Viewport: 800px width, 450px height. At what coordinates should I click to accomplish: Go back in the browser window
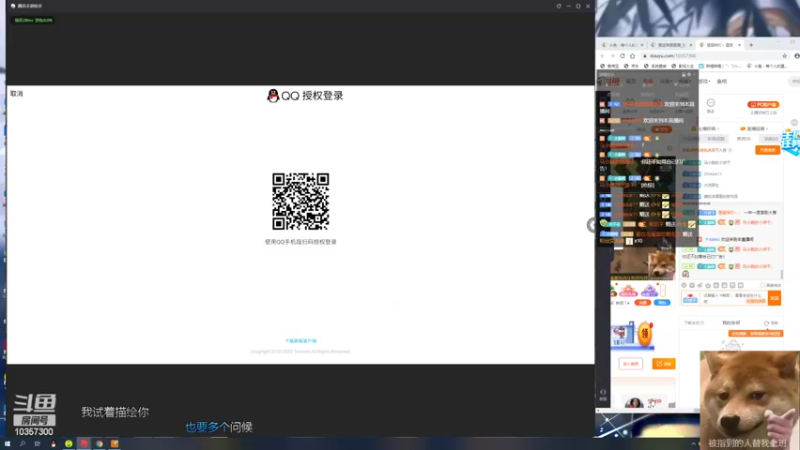(x=603, y=56)
